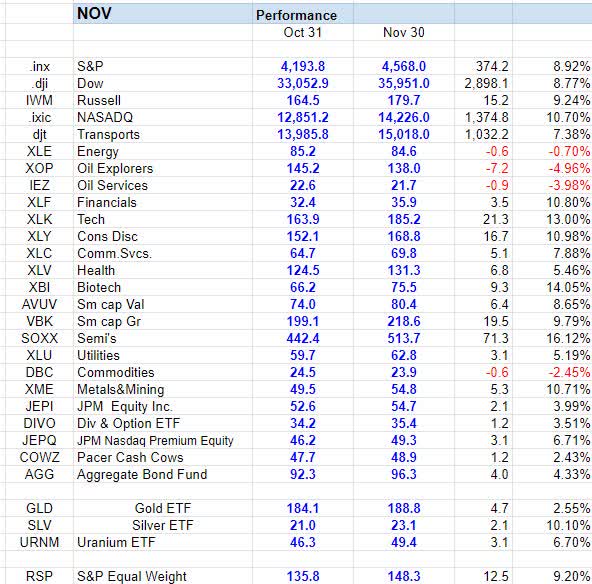The width and height of the screenshot is (592, 584).
Task: Click the S&P Oct 31 value 4,193.8
Action: pos(303,66)
